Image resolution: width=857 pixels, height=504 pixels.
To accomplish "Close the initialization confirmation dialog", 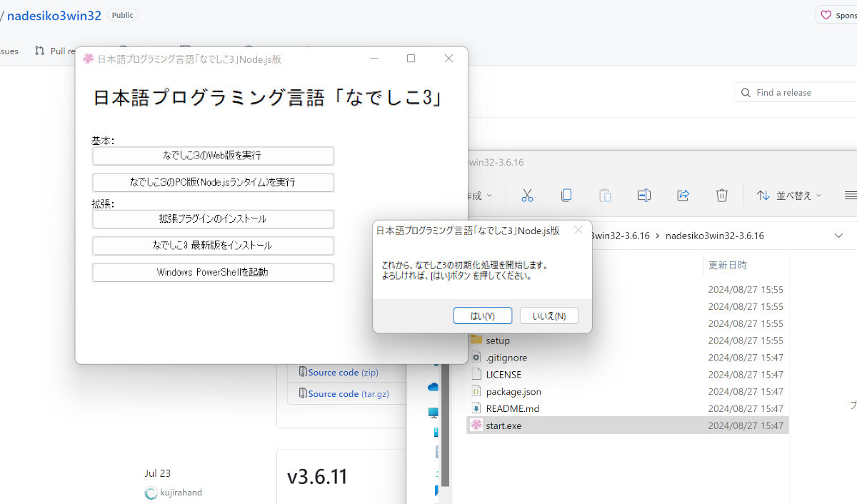I will point(578,230).
